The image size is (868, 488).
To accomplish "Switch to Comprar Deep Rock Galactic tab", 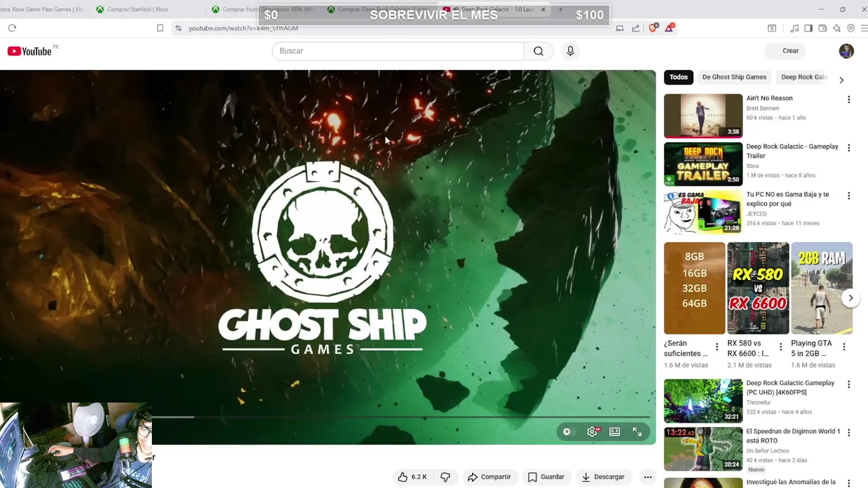I will 380,9.
